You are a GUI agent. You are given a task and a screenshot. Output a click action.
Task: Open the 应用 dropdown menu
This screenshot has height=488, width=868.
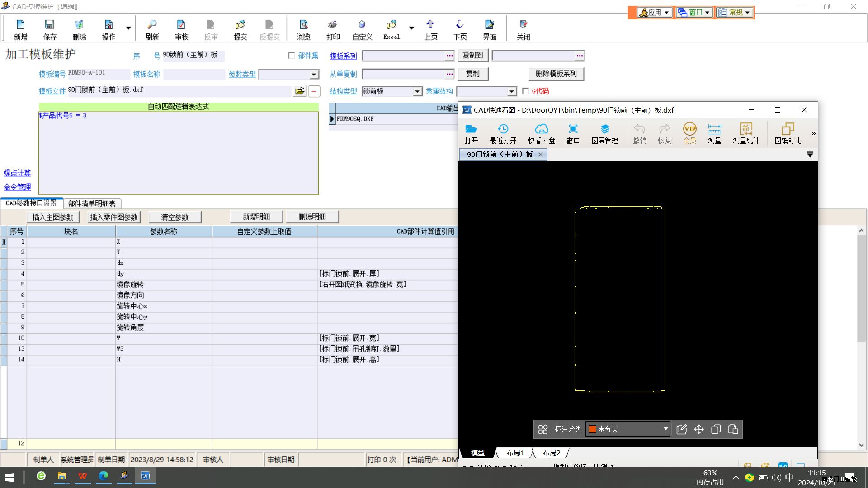click(x=654, y=13)
